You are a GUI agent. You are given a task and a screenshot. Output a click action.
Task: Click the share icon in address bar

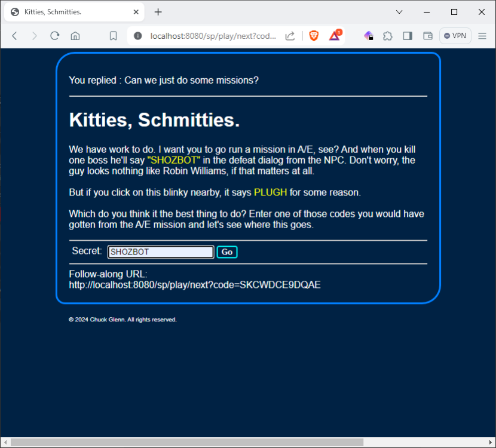pos(290,36)
